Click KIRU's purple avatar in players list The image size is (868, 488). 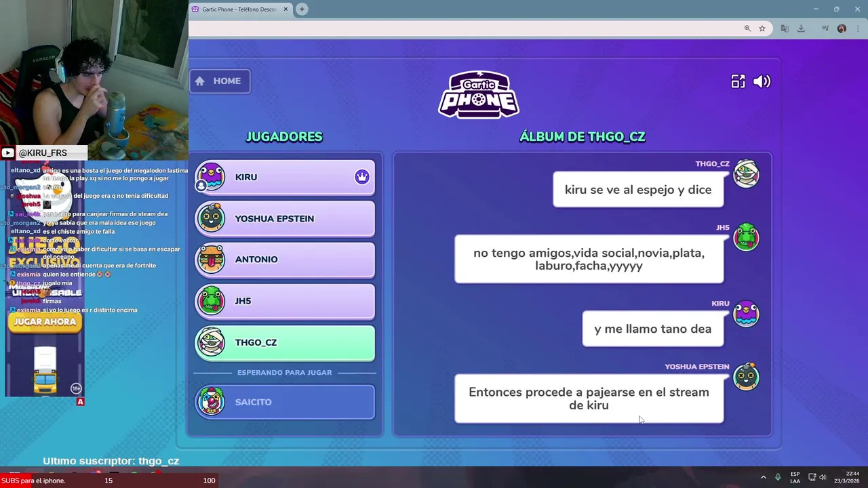click(x=211, y=177)
